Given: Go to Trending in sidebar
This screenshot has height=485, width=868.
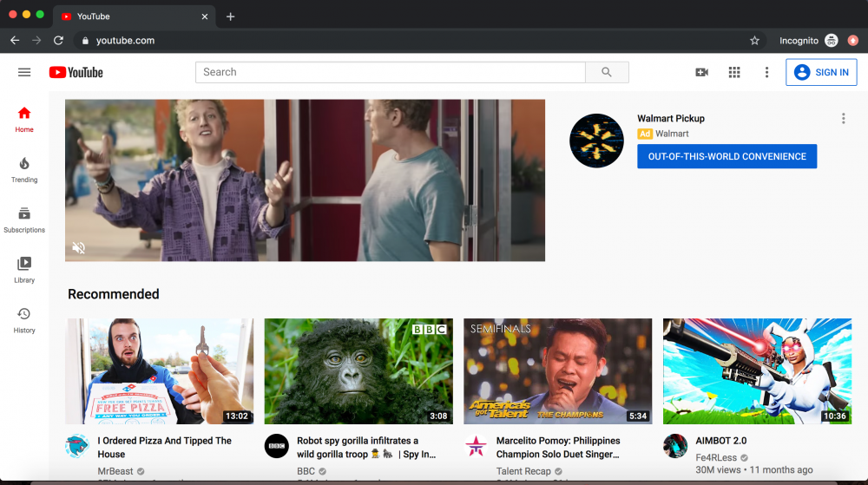Looking at the screenshot, I should 24,169.
